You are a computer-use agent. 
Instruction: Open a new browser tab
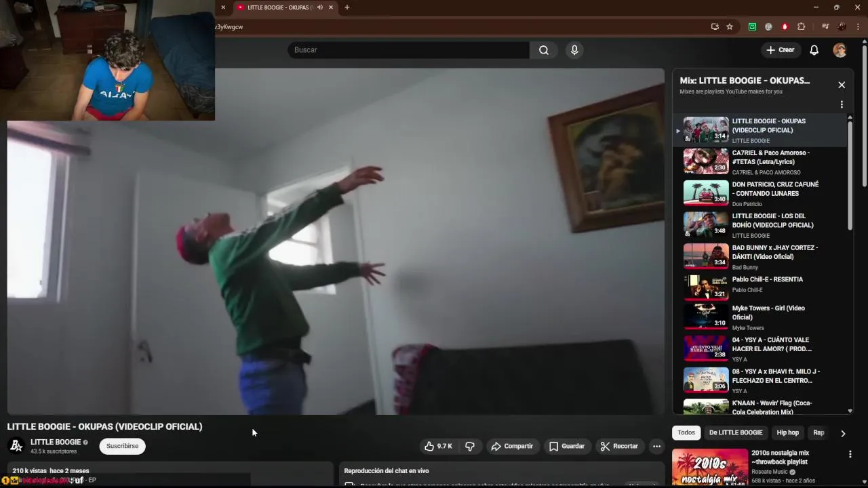point(347,7)
